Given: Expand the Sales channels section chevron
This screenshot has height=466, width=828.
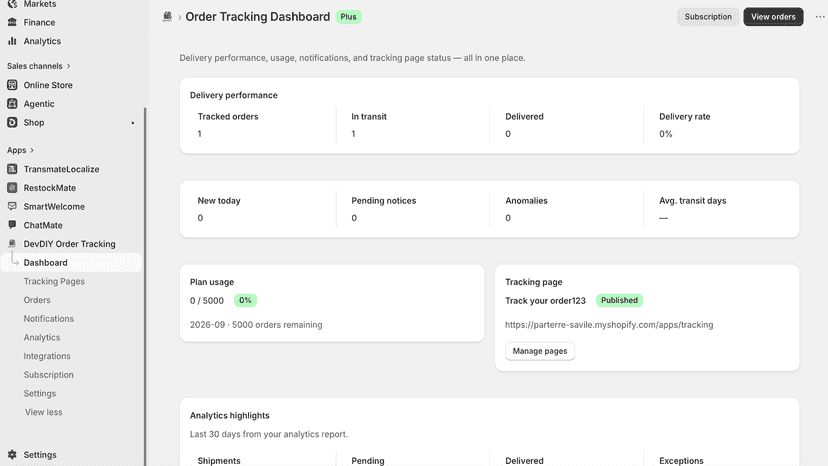Looking at the screenshot, I should point(69,66).
